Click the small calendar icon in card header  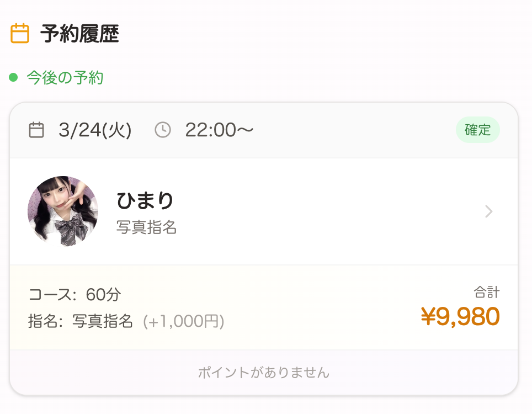[36, 130]
